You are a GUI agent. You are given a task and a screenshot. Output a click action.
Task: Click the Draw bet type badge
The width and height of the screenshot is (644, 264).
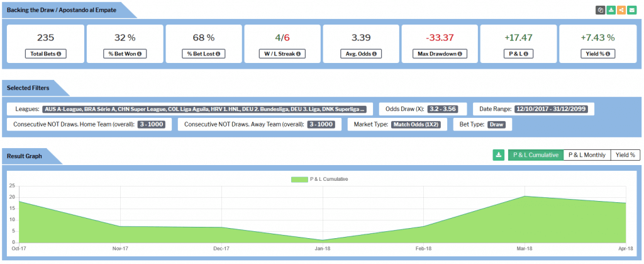pyautogui.click(x=497, y=124)
